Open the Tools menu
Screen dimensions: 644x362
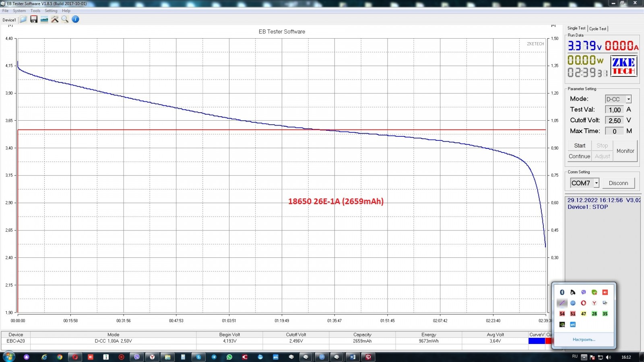click(x=35, y=11)
